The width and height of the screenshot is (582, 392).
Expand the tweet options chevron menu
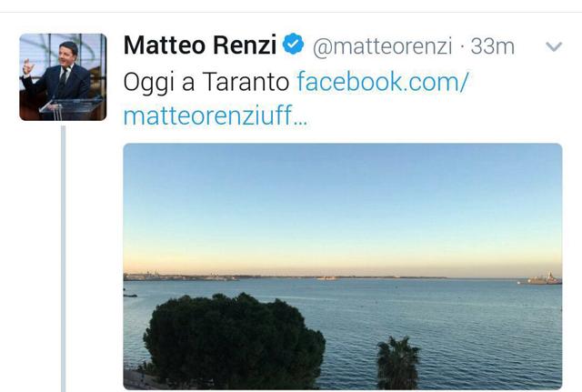[554, 46]
